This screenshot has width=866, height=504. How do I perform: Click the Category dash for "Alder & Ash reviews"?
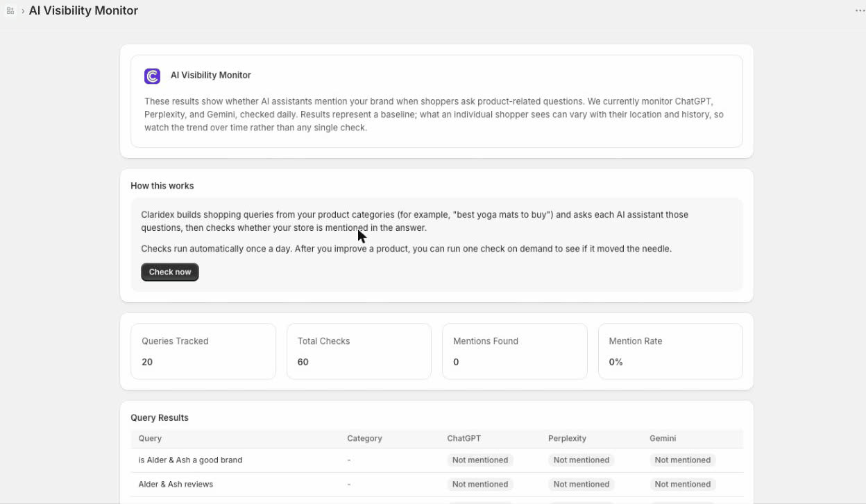(349, 484)
